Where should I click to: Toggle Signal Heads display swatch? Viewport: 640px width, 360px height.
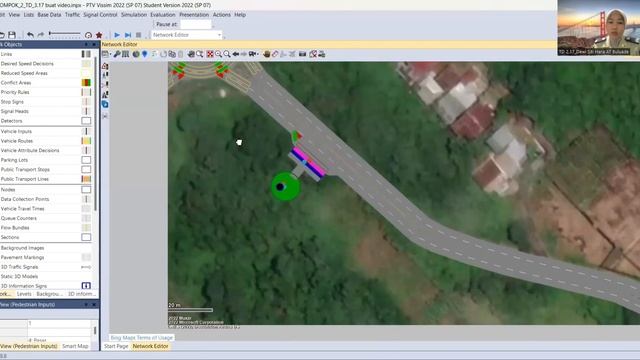(x=86, y=111)
